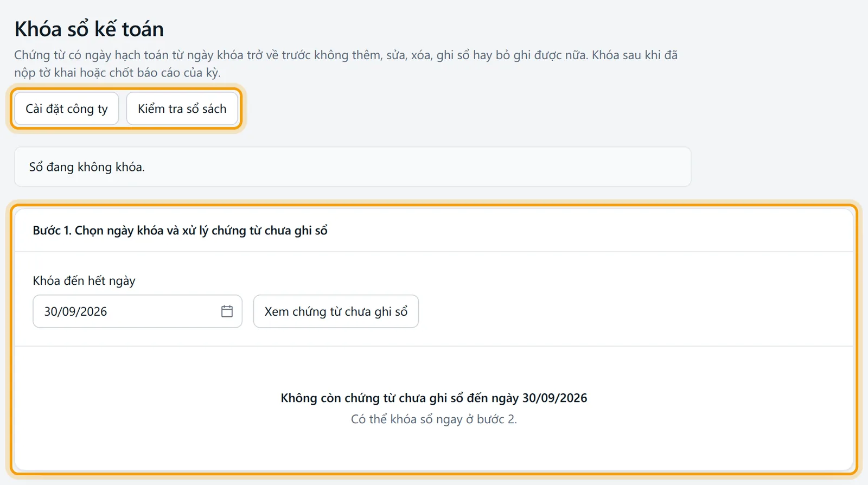Viewport: 868px width, 485px height.
Task: Click 'Không còn chứng từ chưa ghi sổ' message
Action: [x=434, y=398]
